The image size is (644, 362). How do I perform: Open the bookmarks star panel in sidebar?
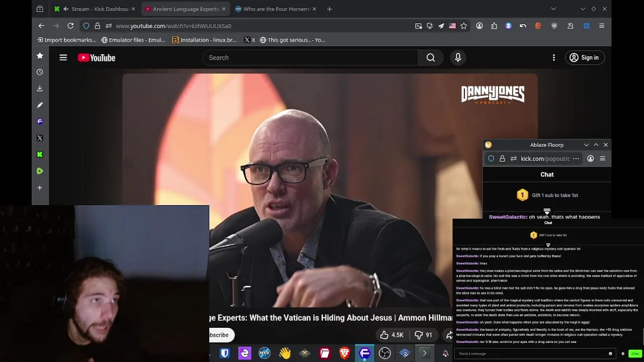click(40, 56)
